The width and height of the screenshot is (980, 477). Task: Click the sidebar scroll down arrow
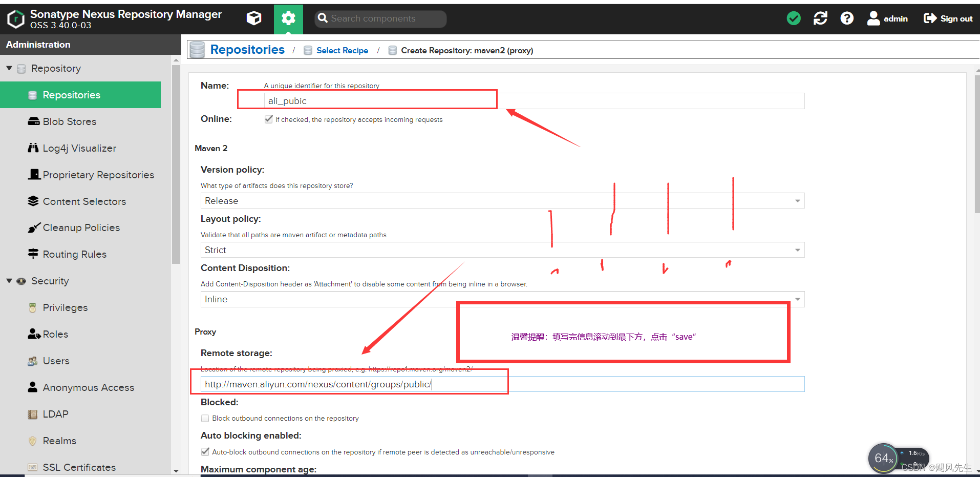pos(176,470)
